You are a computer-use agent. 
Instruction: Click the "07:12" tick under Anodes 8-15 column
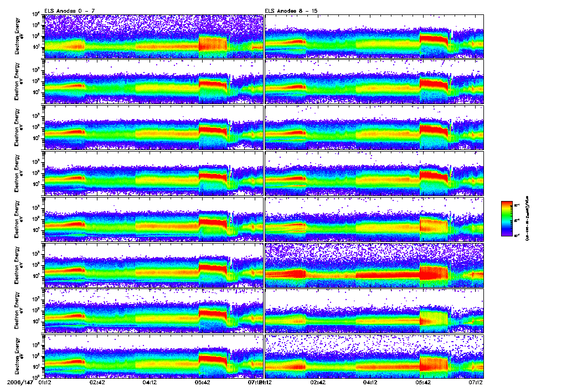476,382
